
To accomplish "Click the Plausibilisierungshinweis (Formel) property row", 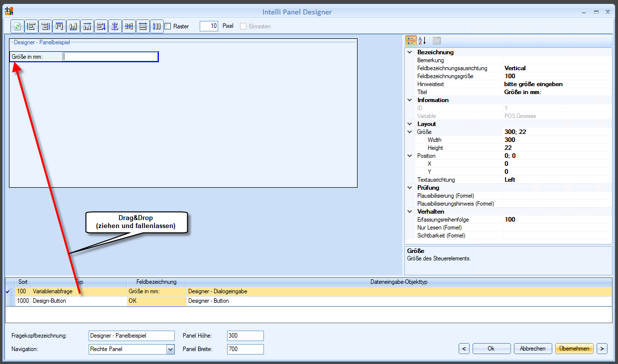I will [509, 204].
